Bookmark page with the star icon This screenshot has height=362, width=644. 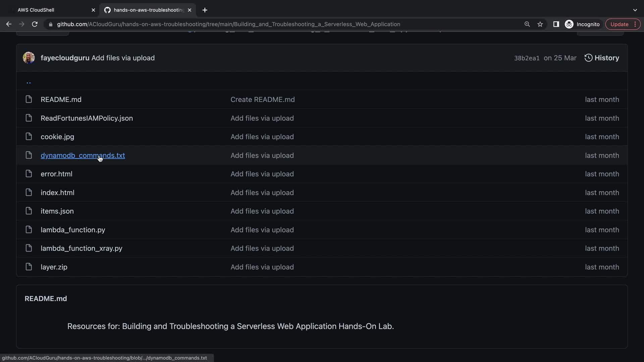click(540, 24)
